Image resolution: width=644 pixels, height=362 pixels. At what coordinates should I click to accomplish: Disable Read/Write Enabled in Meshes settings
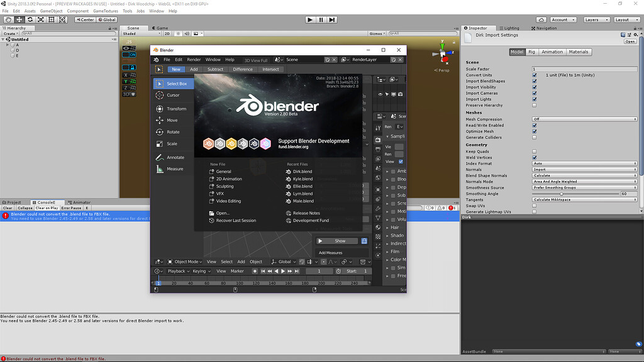[x=535, y=124]
